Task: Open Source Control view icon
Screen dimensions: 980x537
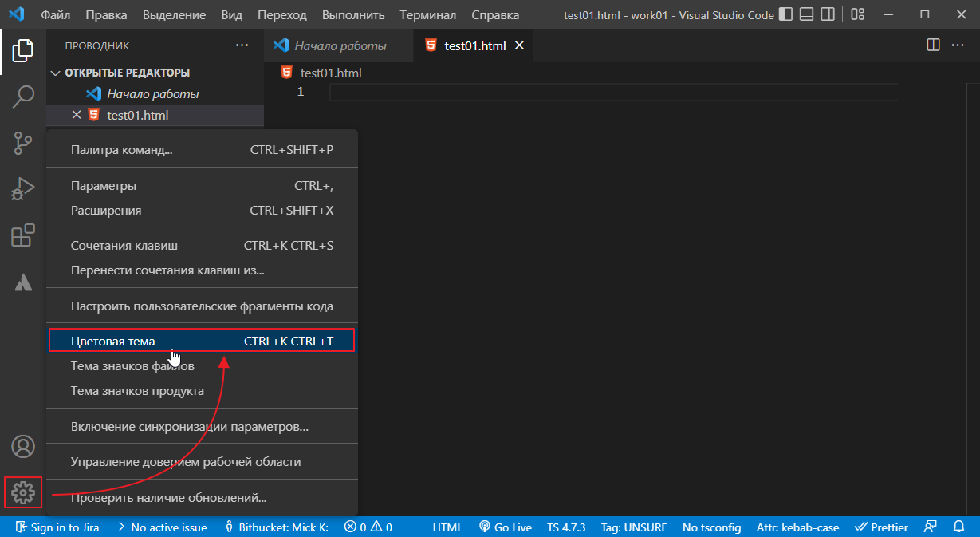Action: pyautogui.click(x=23, y=144)
